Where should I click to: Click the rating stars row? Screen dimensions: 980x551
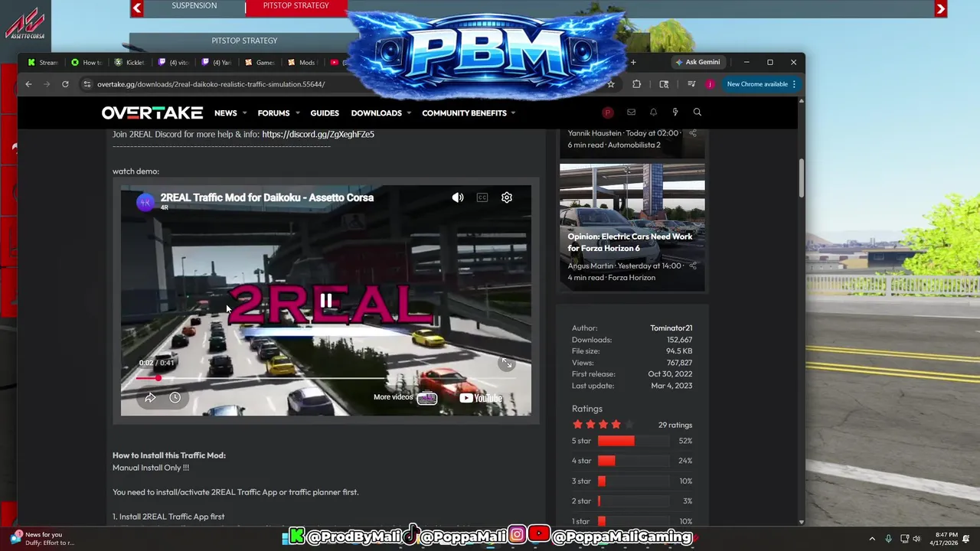603,425
